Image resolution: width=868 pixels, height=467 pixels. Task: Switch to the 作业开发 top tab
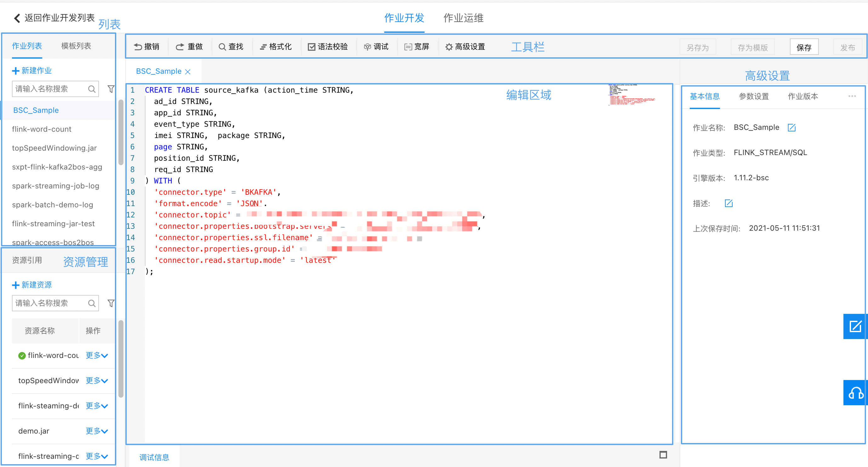click(x=404, y=18)
